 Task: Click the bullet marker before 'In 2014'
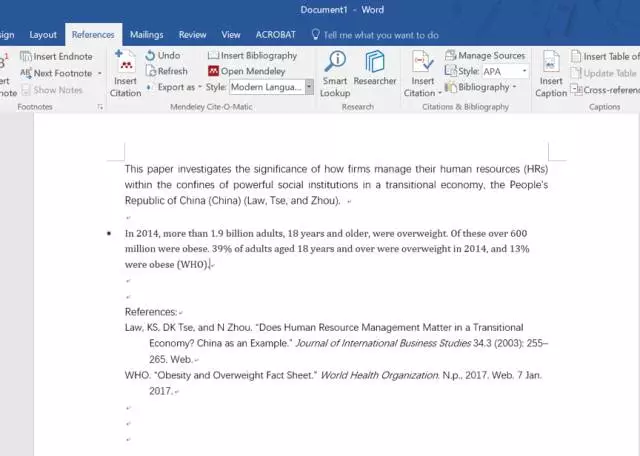tap(109, 234)
